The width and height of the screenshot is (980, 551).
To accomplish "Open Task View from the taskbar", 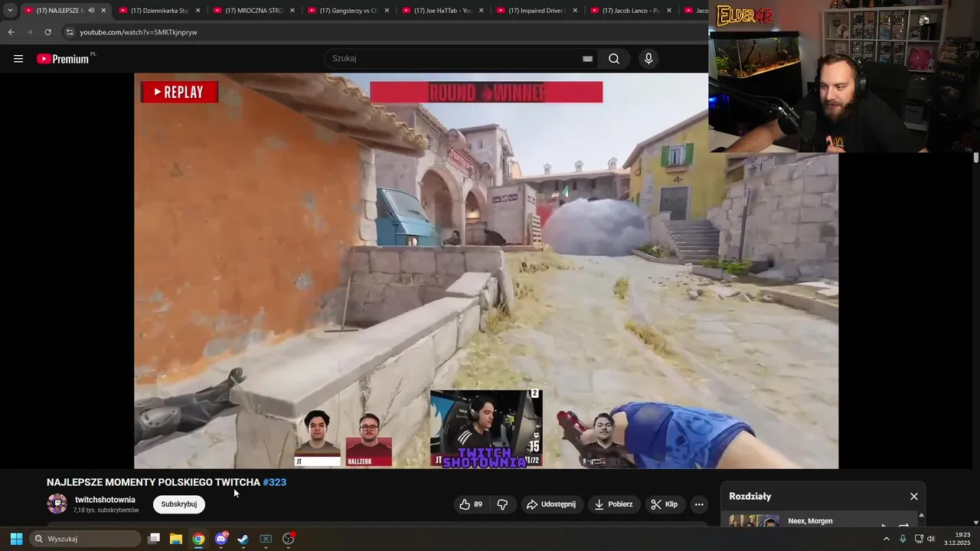I will 154,539.
